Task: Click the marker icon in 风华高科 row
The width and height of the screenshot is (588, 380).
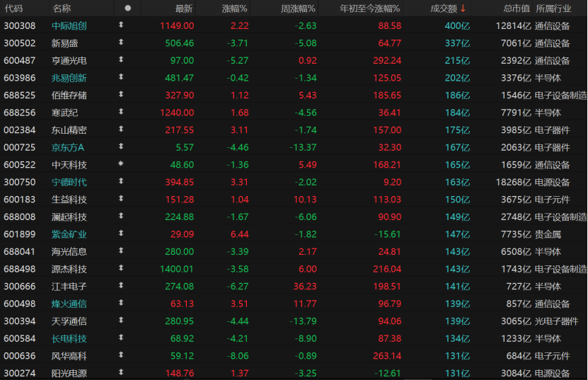Action: pyautogui.click(x=121, y=355)
